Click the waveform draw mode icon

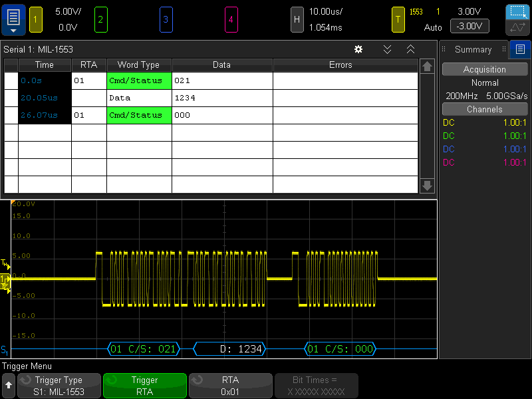[517, 27]
